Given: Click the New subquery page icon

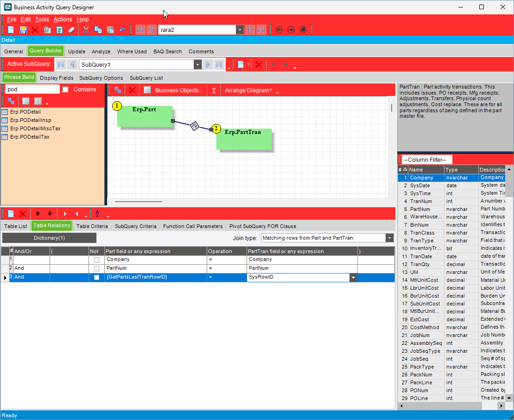Looking at the screenshot, I should (x=241, y=64).
